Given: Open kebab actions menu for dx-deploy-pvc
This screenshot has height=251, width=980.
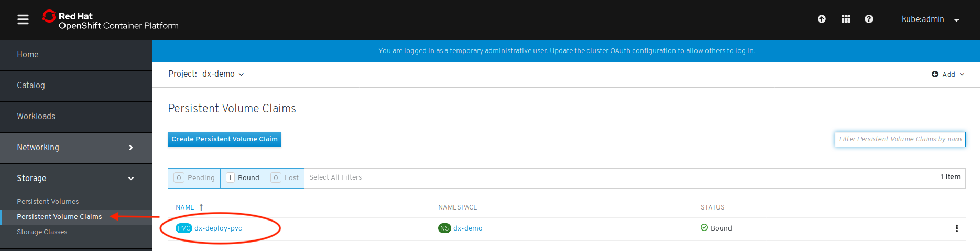Looking at the screenshot, I should tap(956, 228).
